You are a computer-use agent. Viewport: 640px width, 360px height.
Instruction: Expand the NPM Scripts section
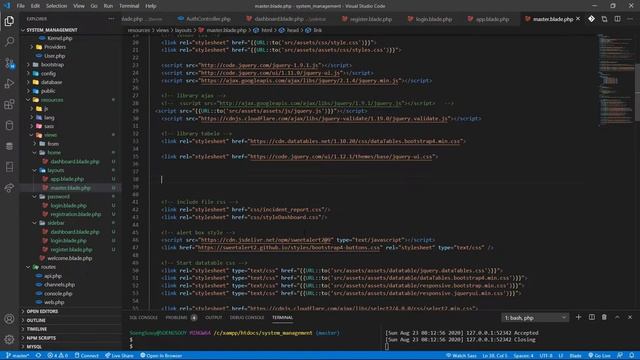[41, 338]
